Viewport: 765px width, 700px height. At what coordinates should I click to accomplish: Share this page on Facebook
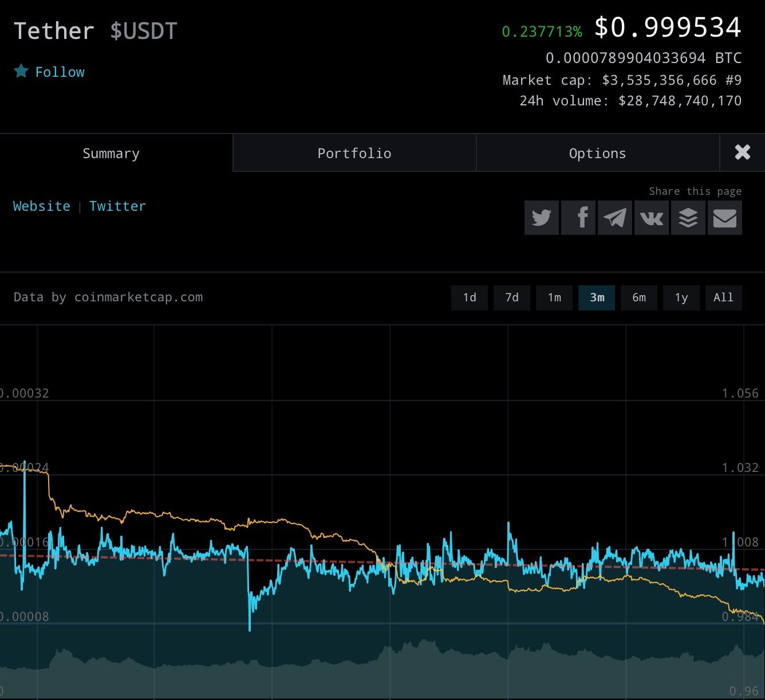(578, 218)
